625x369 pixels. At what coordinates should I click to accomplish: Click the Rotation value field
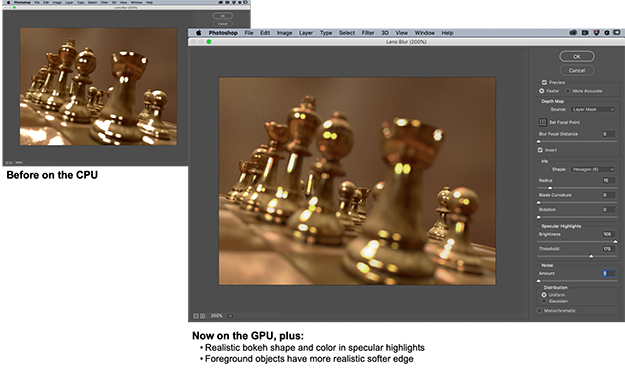coord(608,209)
